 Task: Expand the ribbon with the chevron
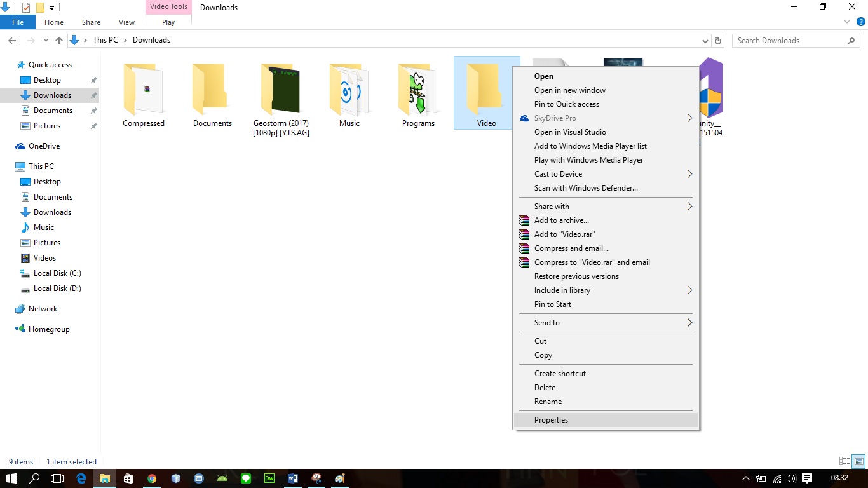pyautogui.click(x=847, y=22)
